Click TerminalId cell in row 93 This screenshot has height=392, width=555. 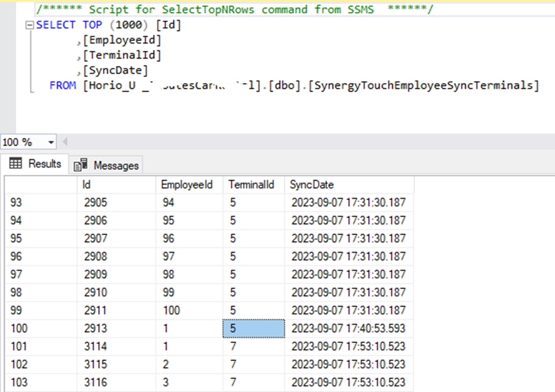(254, 203)
